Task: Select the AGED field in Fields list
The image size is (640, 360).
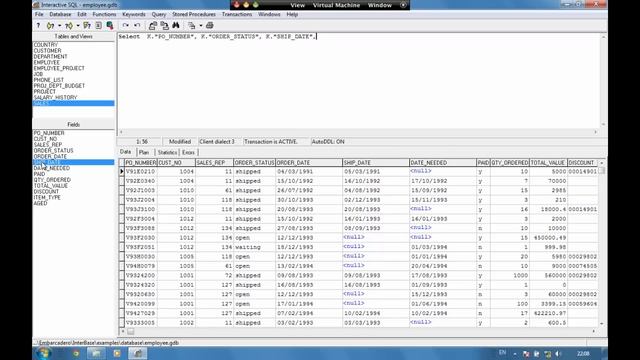Action: 40,203
